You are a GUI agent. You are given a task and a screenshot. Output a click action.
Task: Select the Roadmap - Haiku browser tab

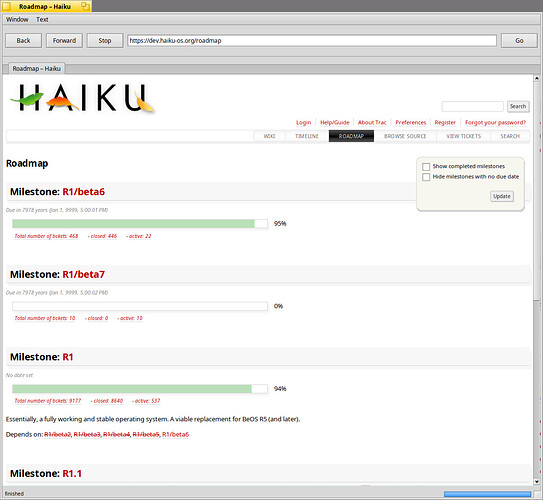[x=36, y=69]
